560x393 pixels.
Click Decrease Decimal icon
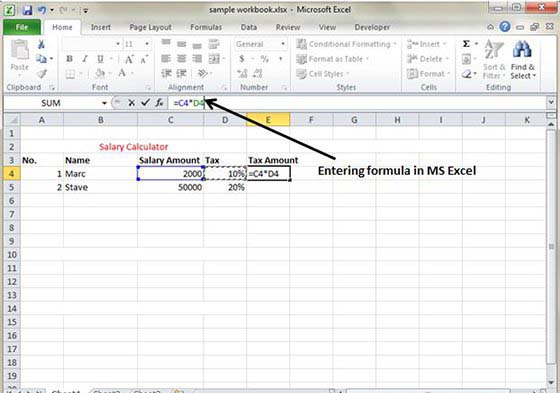coord(258,74)
